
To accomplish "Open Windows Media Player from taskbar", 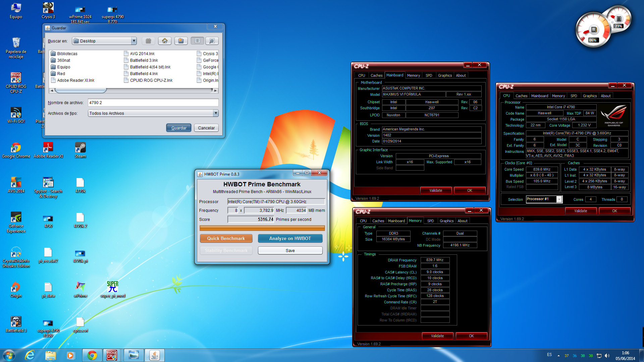I will coord(70,355).
